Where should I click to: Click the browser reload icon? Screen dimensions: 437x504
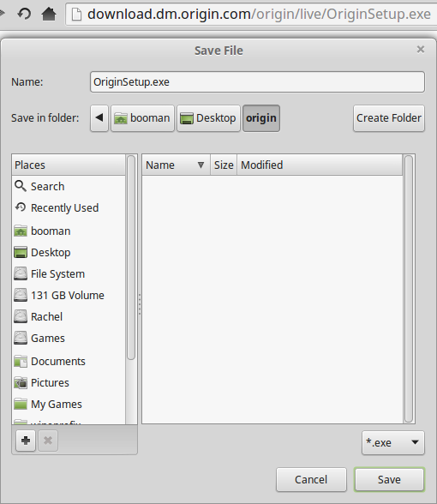click(x=24, y=14)
